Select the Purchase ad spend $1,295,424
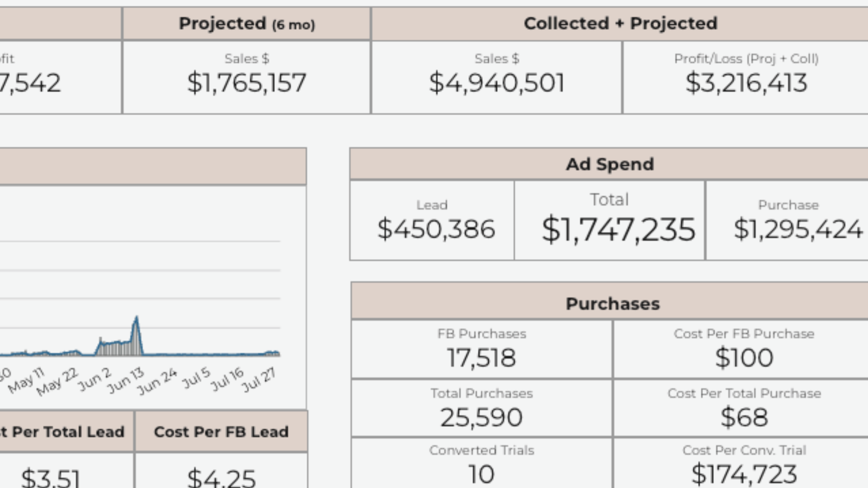Screen dimensions: 868x488 coord(797,229)
